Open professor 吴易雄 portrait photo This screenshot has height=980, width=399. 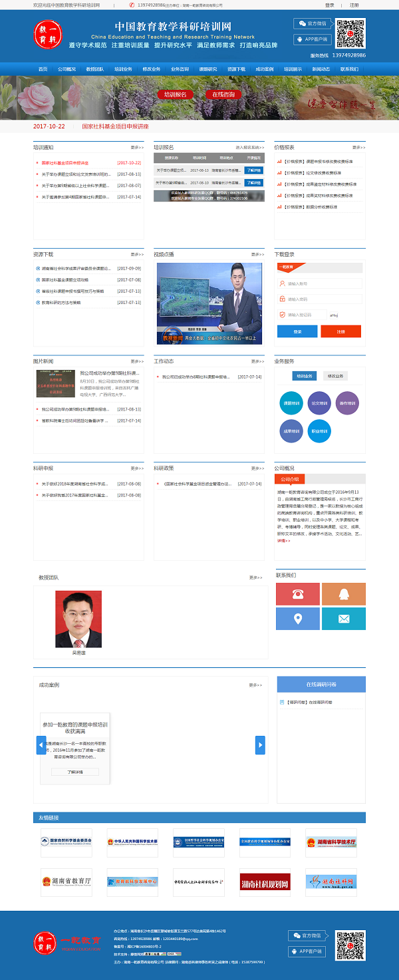coord(79,619)
